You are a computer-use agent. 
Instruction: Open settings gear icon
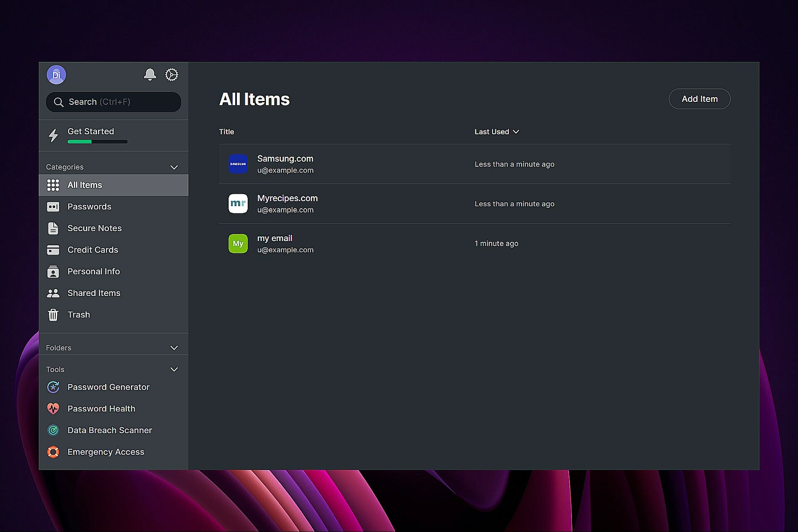(172, 75)
